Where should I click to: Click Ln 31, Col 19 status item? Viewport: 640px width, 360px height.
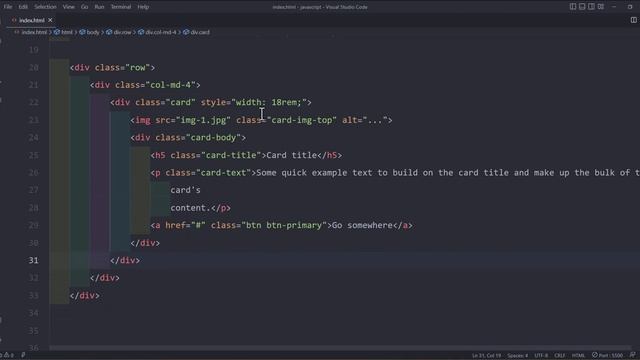486,356
